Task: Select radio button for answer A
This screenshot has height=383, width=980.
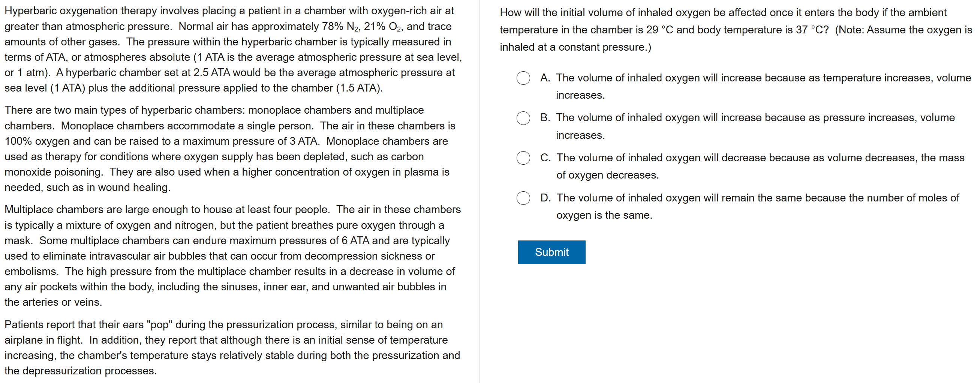Action: pyautogui.click(x=523, y=78)
